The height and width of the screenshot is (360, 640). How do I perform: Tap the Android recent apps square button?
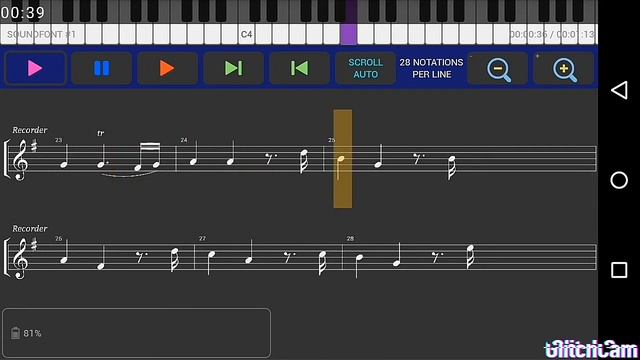pos(619,270)
